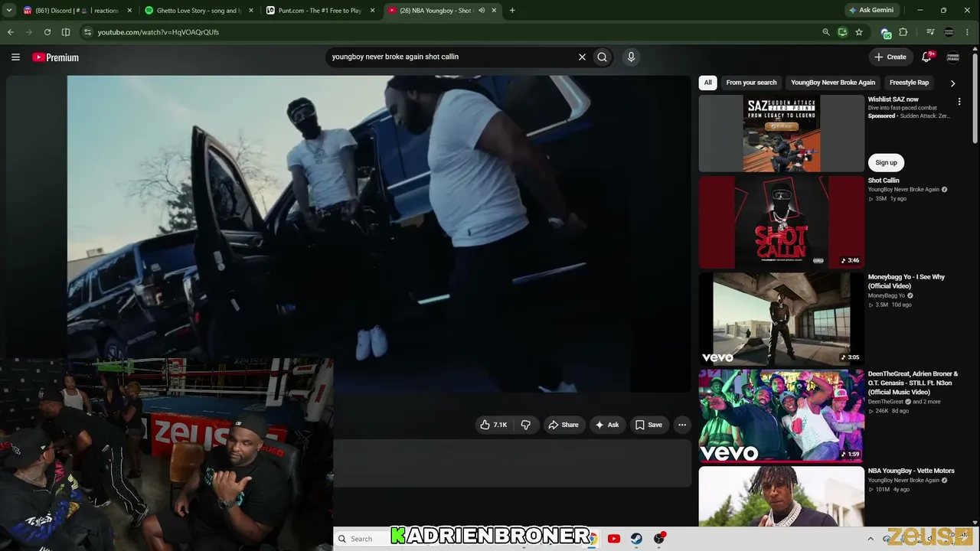Switch to the Punt.com tab

320,11
